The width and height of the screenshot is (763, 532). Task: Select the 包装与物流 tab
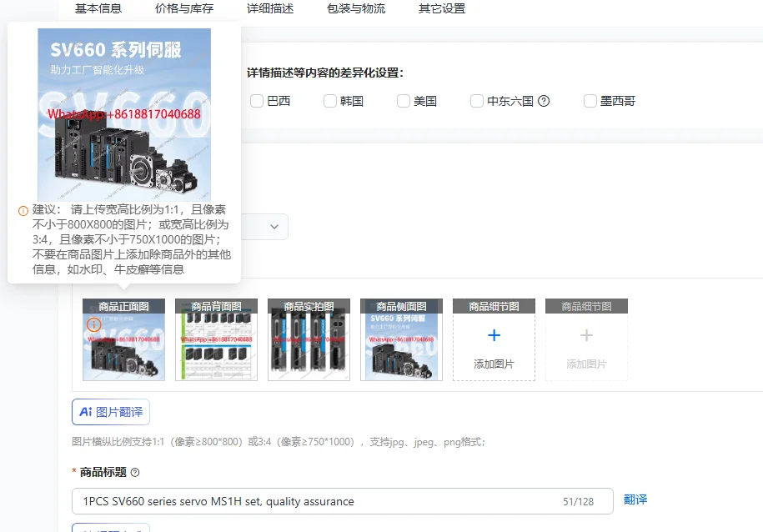(356, 8)
